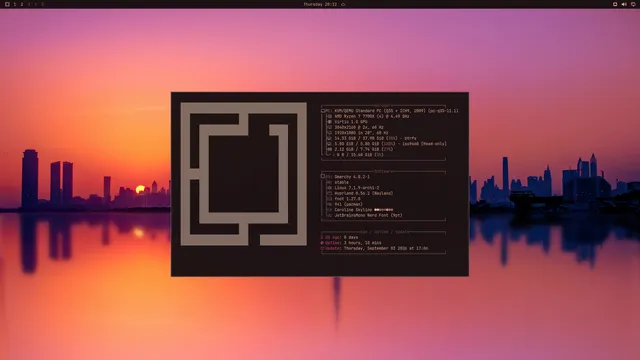Open the Omarchy menu icon in top bar
Image resolution: width=640 pixels, height=360 pixels.
tap(7, 4)
